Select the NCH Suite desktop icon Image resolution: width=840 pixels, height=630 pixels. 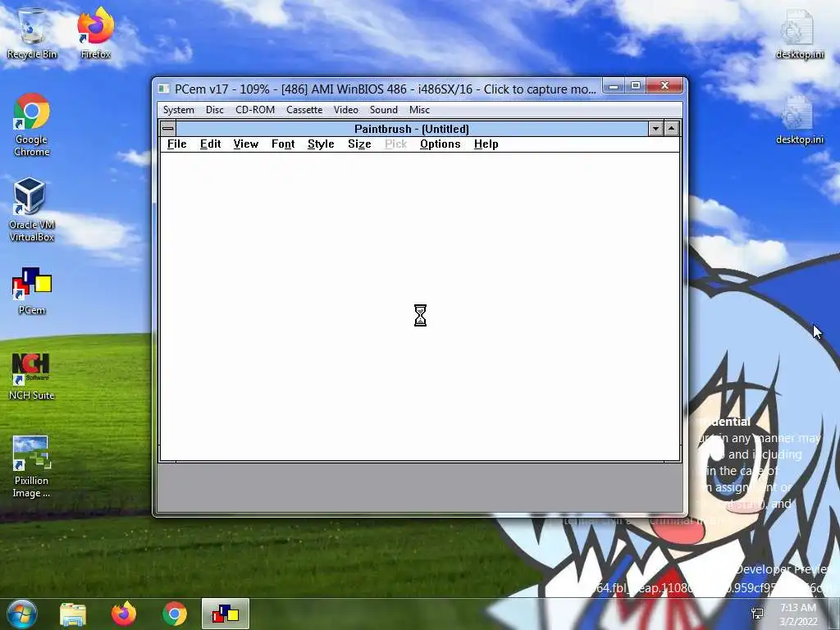click(x=32, y=377)
